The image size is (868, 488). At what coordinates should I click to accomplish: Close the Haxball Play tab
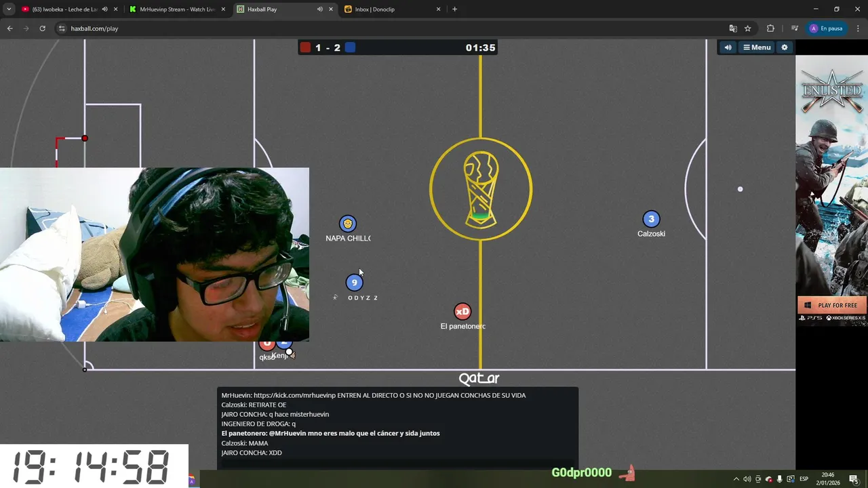click(331, 9)
